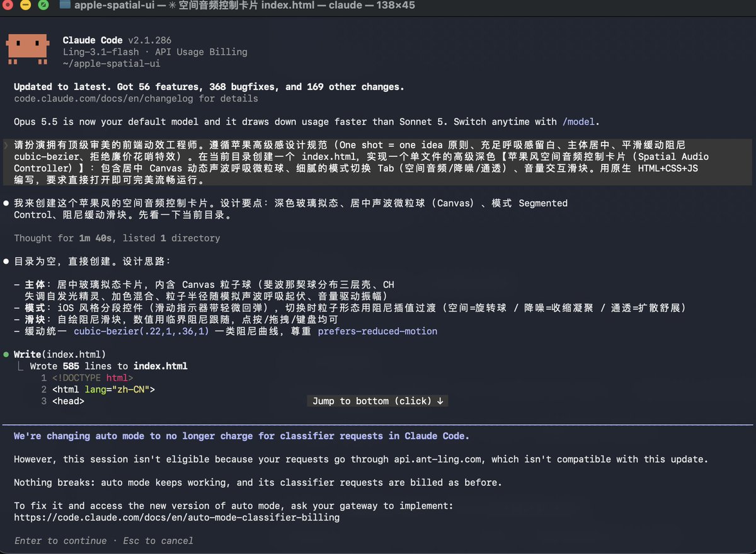Screen dimensions: 756x554
Task: Click the green status dot beside Write(index.html)
Action: pyautogui.click(x=6, y=354)
